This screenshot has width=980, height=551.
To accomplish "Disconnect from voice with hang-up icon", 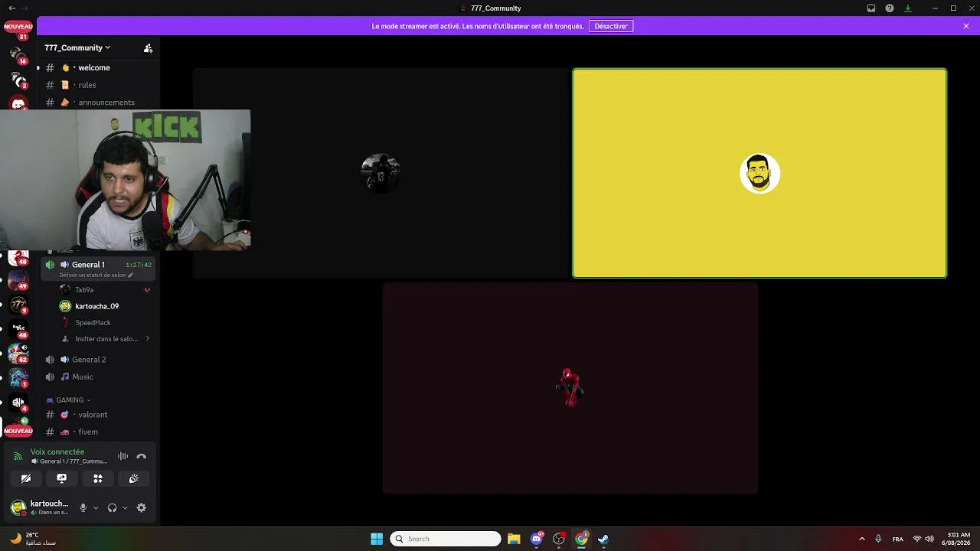I will [142, 456].
